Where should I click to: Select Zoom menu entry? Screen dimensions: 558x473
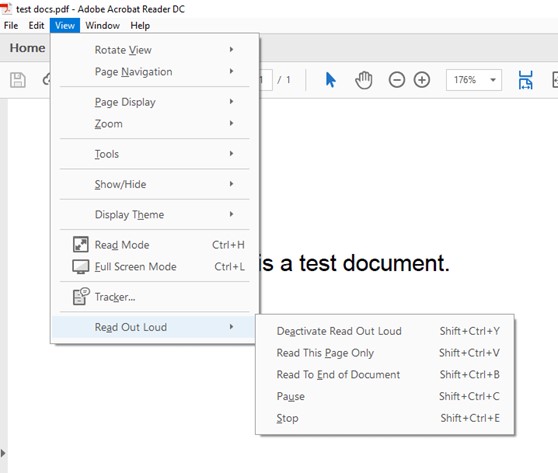point(154,123)
